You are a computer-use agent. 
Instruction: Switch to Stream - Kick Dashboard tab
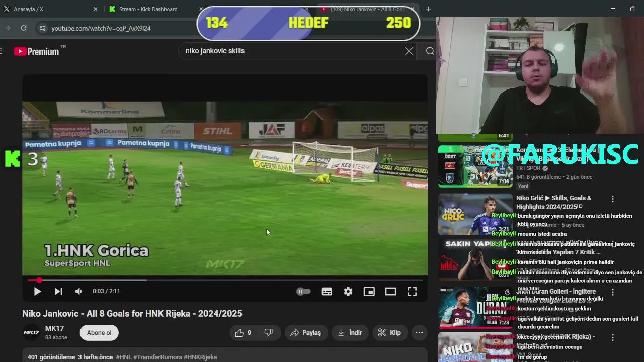pyautogui.click(x=148, y=9)
